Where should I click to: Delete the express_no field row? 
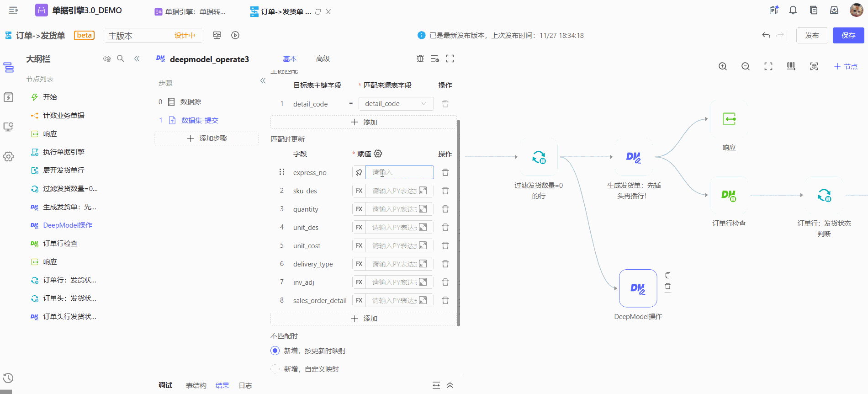pos(445,172)
